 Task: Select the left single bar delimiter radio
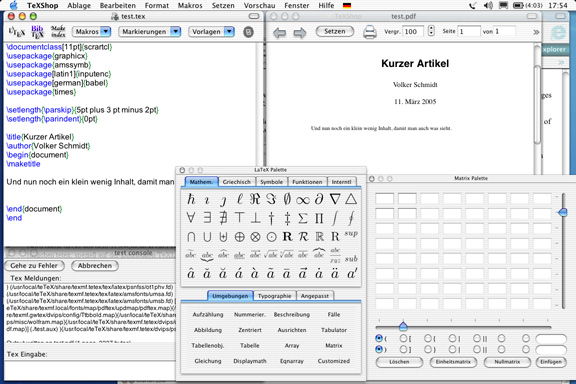click(452, 338)
